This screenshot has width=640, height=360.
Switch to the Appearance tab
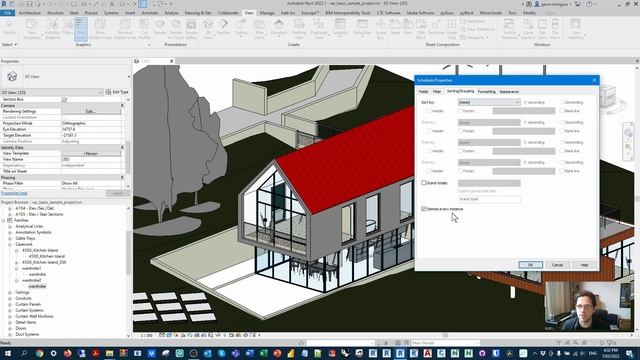click(509, 91)
